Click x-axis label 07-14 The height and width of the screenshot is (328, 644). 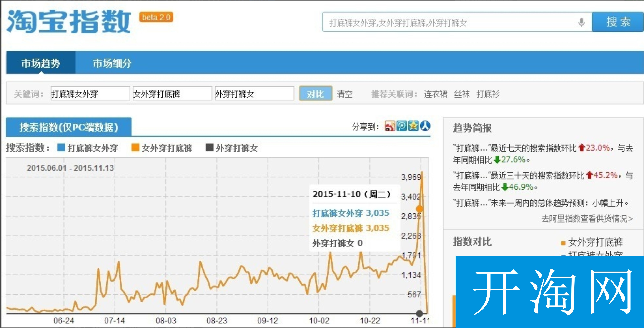click(x=115, y=320)
